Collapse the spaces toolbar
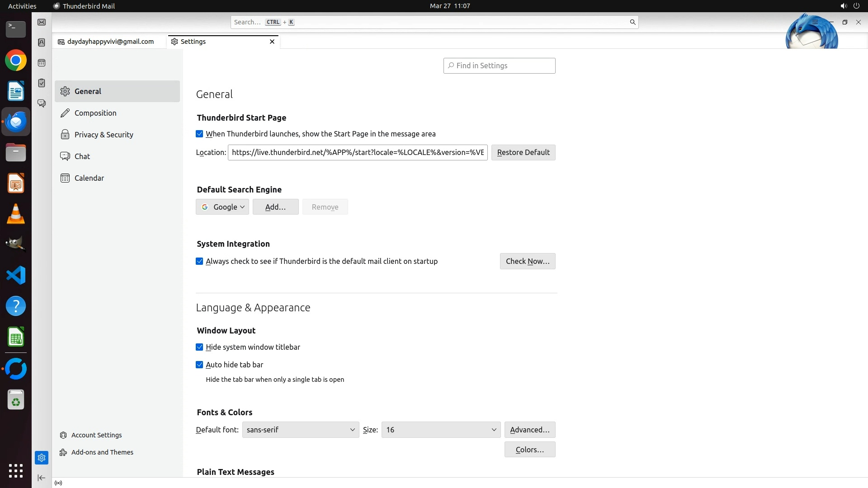 coord(41,478)
